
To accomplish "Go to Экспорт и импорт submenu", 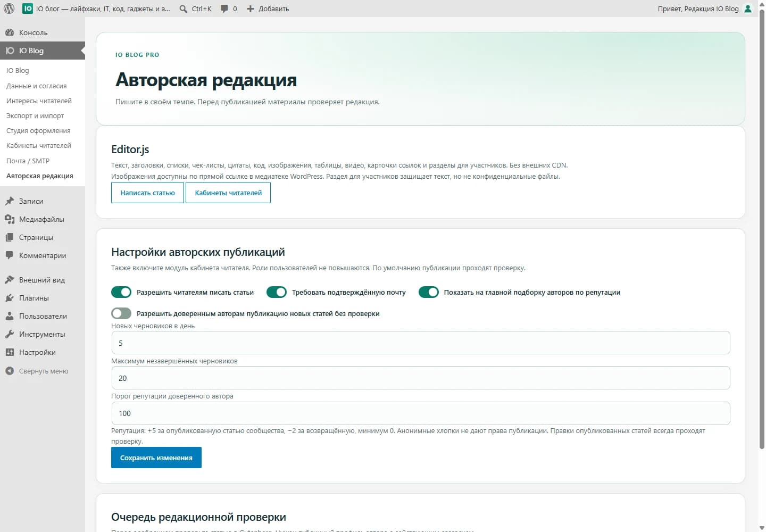I will pyautogui.click(x=35, y=115).
